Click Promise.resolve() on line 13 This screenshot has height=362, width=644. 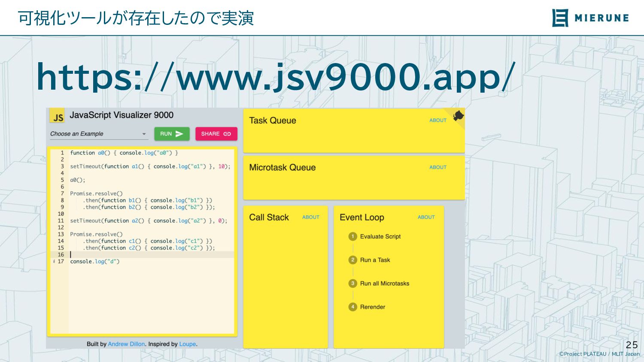(x=96, y=234)
